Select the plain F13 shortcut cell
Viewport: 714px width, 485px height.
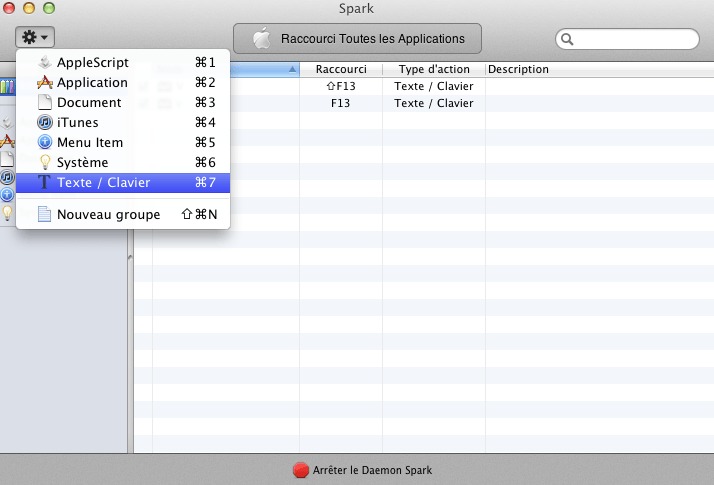point(341,103)
